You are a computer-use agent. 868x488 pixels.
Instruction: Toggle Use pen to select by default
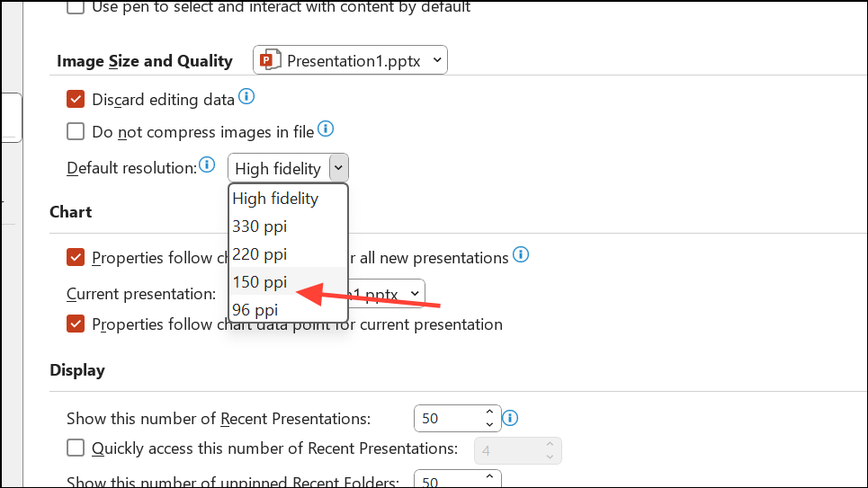(76, 7)
